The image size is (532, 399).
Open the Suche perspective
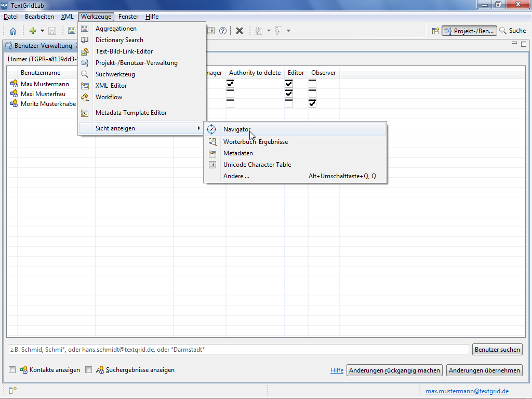512,31
